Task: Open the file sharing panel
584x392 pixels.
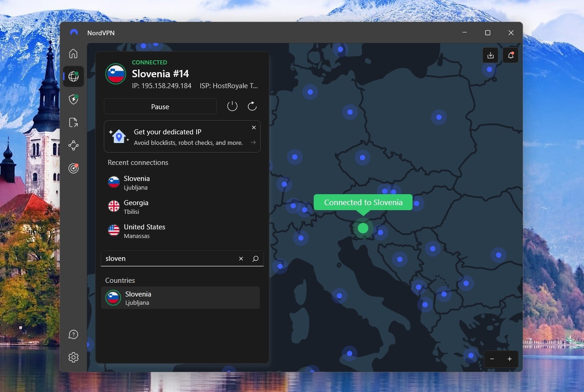Action: tap(73, 122)
